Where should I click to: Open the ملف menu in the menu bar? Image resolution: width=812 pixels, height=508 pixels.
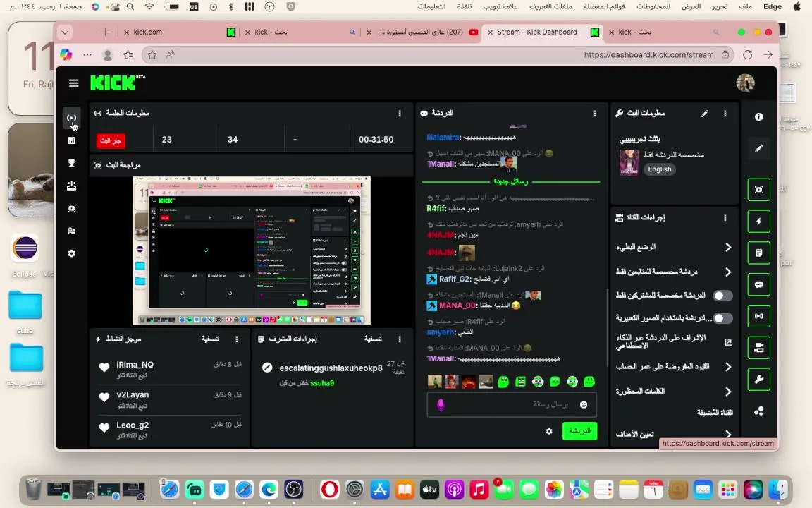click(745, 7)
